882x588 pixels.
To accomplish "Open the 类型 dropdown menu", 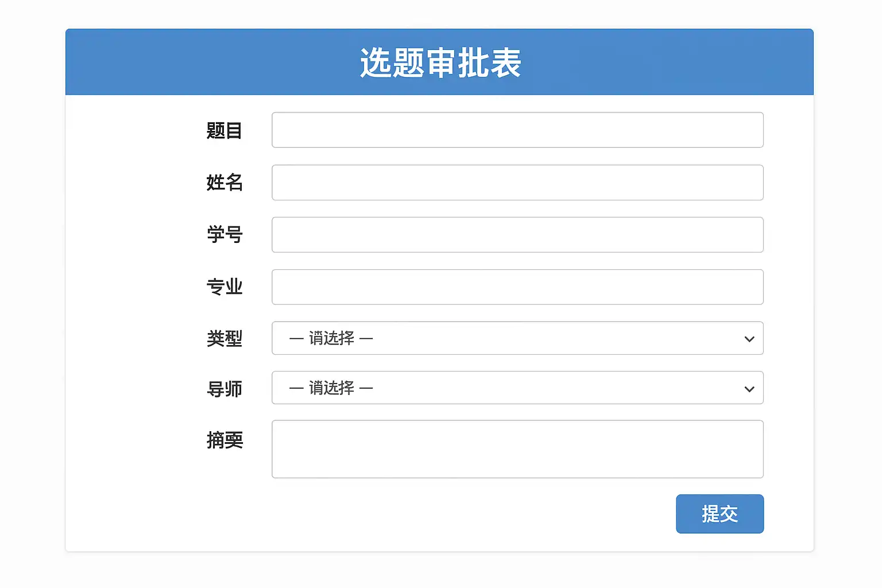I will [x=517, y=338].
